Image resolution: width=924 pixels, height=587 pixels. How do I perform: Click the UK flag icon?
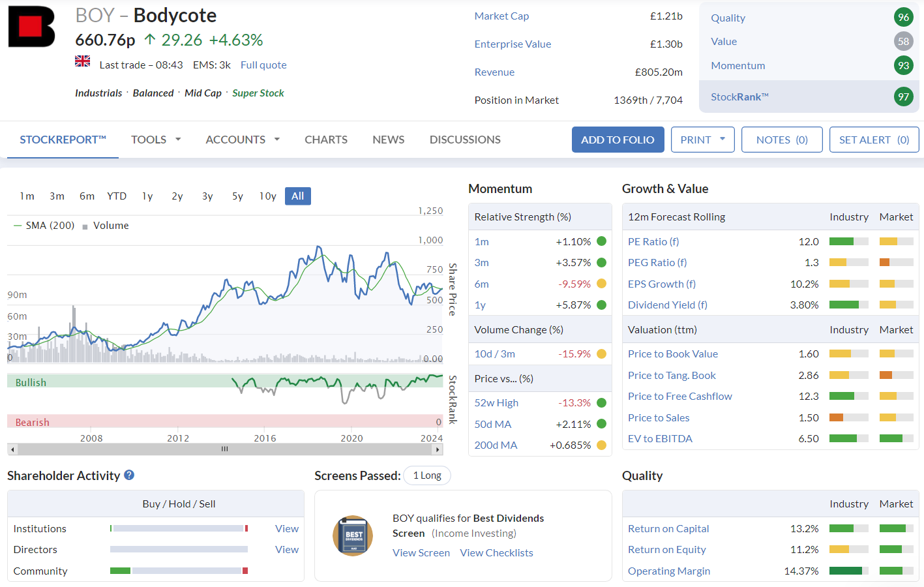pyautogui.click(x=82, y=61)
